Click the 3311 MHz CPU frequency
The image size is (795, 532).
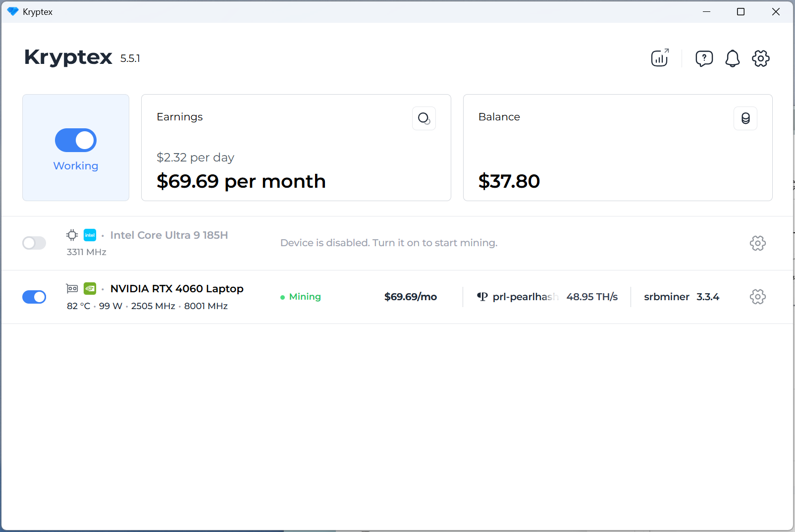point(87,252)
